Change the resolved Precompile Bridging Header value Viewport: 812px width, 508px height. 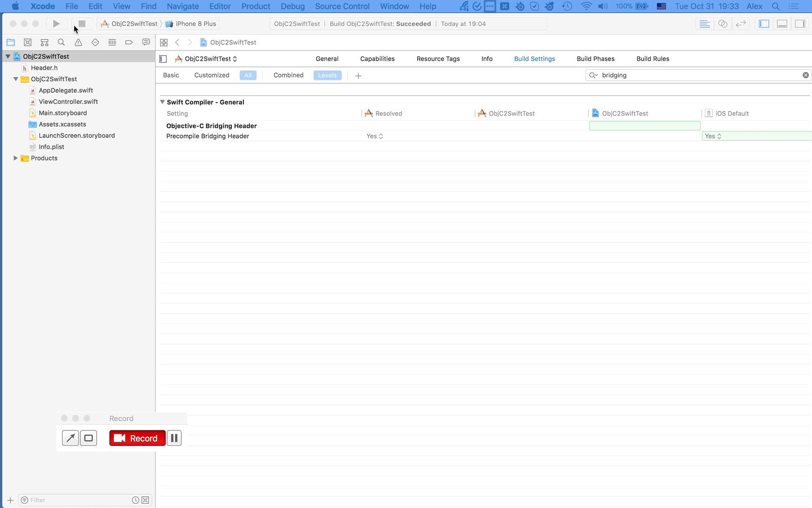coord(375,136)
